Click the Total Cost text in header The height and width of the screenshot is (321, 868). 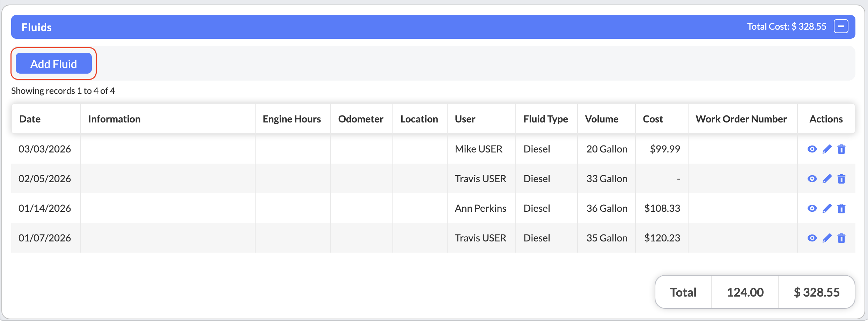(x=787, y=27)
